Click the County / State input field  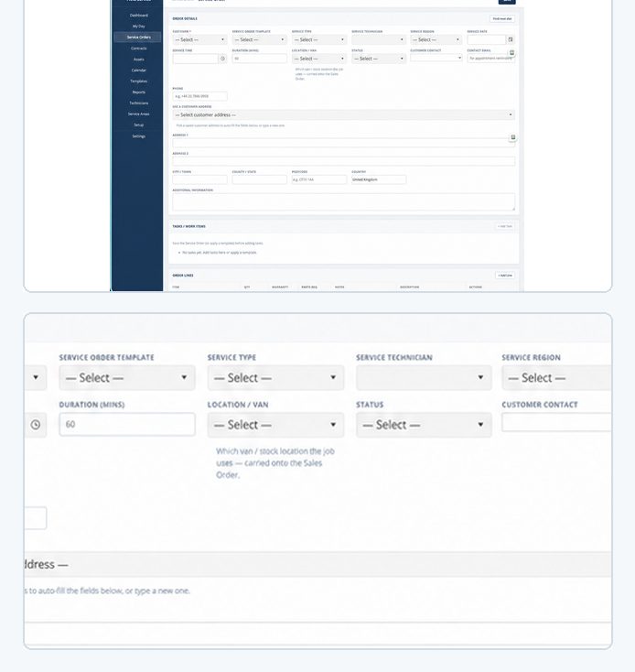(x=260, y=179)
